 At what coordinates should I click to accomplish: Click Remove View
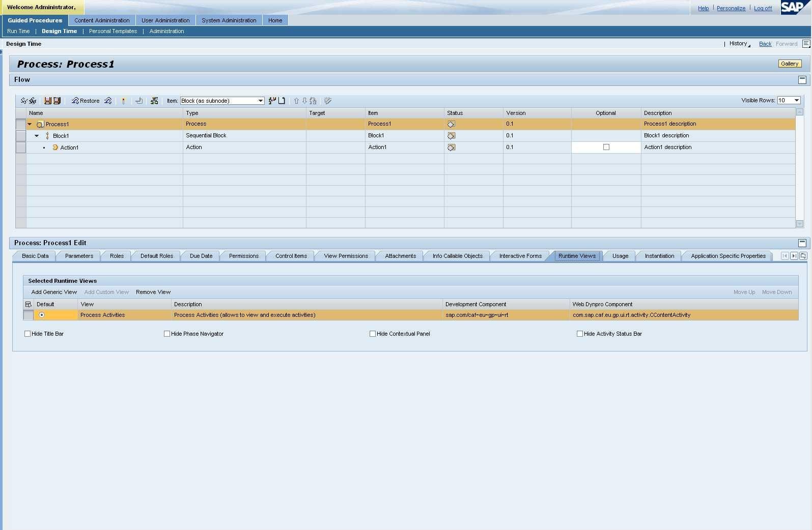tap(153, 292)
